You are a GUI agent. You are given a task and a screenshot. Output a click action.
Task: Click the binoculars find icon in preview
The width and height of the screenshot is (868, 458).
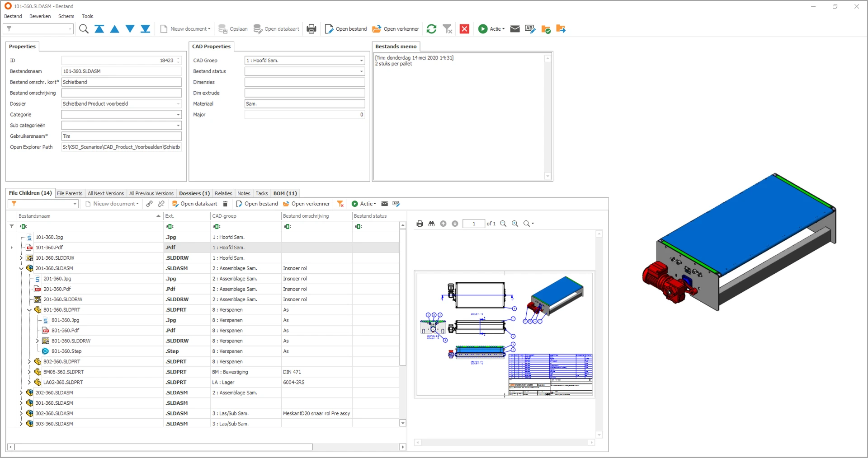click(432, 224)
